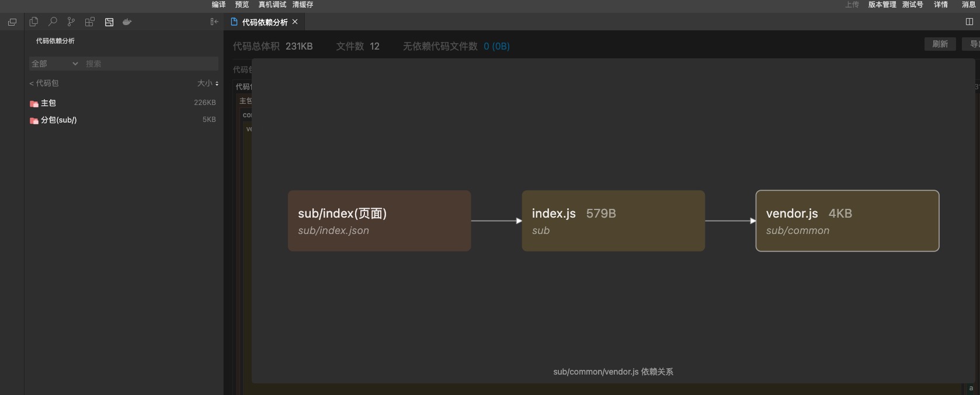Open the 全部 filter dropdown
Screen dimensions: 980x395
(54, 64)
